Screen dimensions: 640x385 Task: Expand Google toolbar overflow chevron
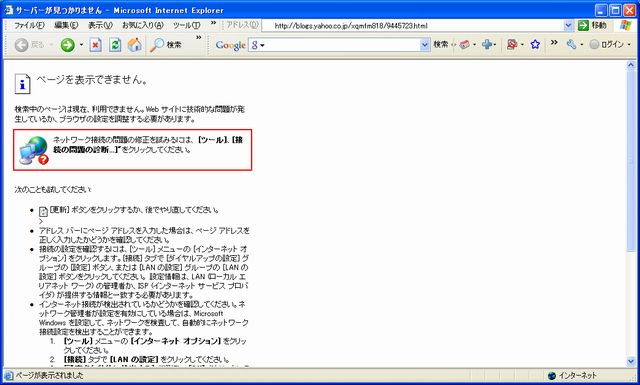(554, 42)
